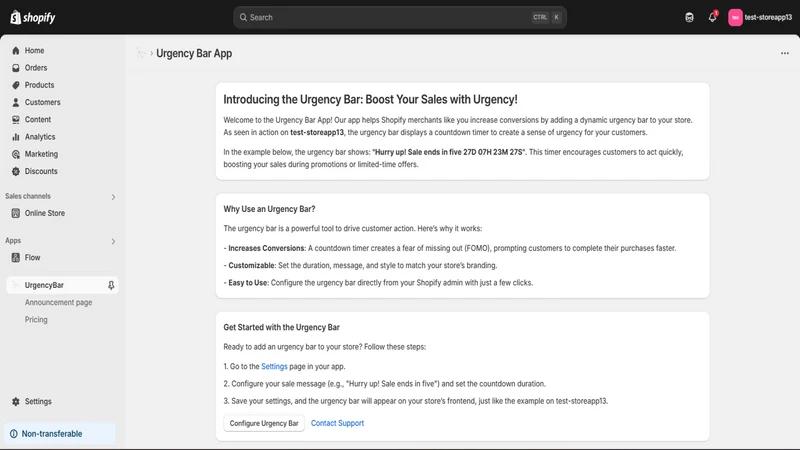The height and width of the screenshot is (450, 800).
Task: Click the Marketing target icon
Action: [16, 154]
